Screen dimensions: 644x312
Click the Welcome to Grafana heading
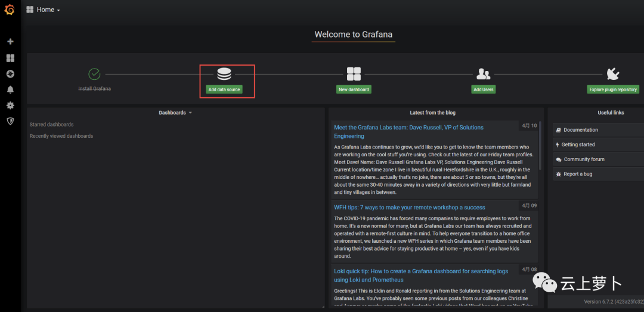click(x=353, y=35)
